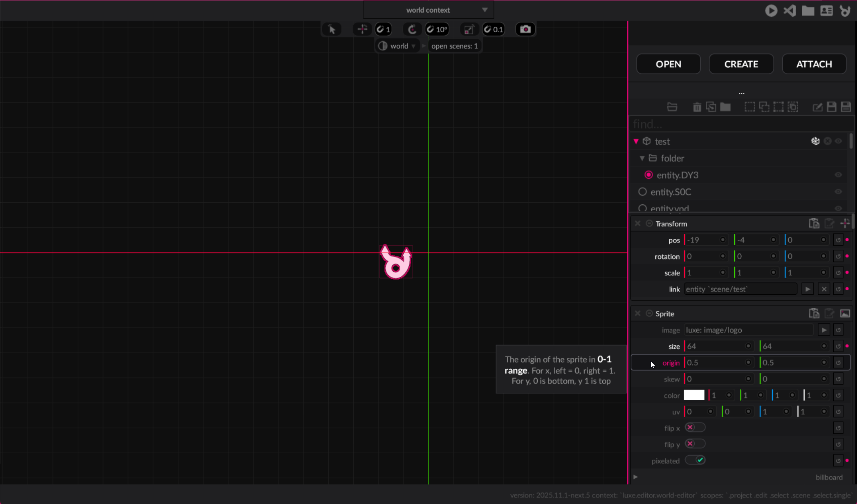This screenshot has height=504, width=857.
Task: Collapse the test scene tree node
Action: (x=636, y=141)
